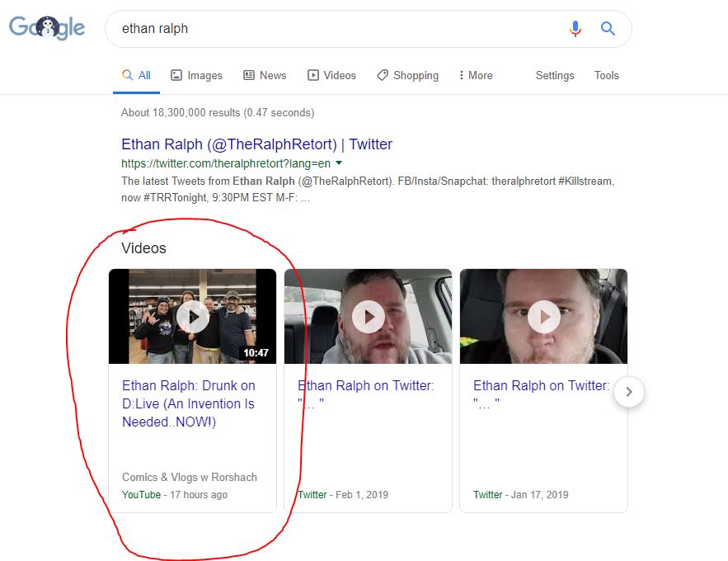
Task: Click the Google logo
Action: tap(47, 27)
